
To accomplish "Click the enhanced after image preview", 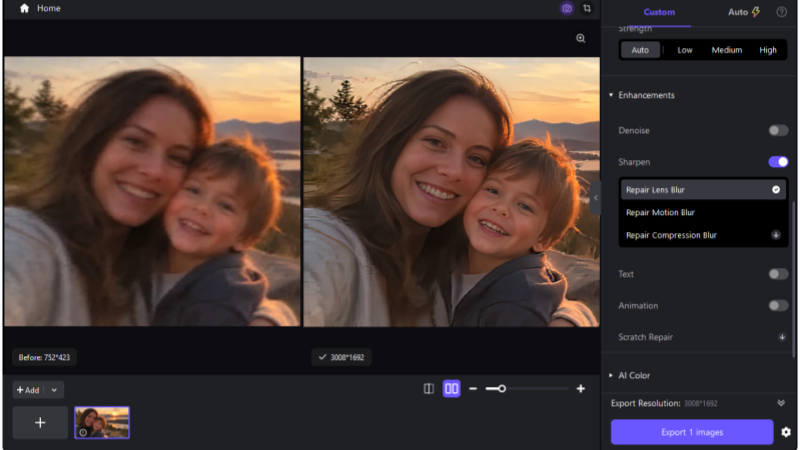I will [452, 191].
